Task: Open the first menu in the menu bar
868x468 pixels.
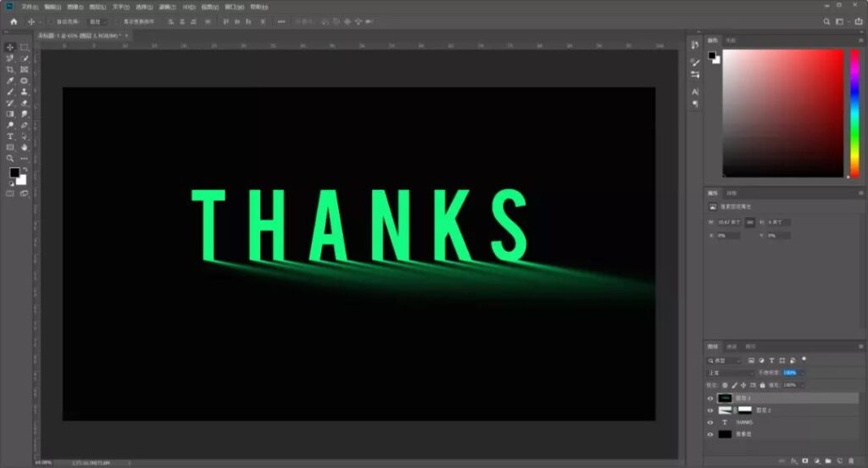Action: pyautogui.click(x=31, y=7)
